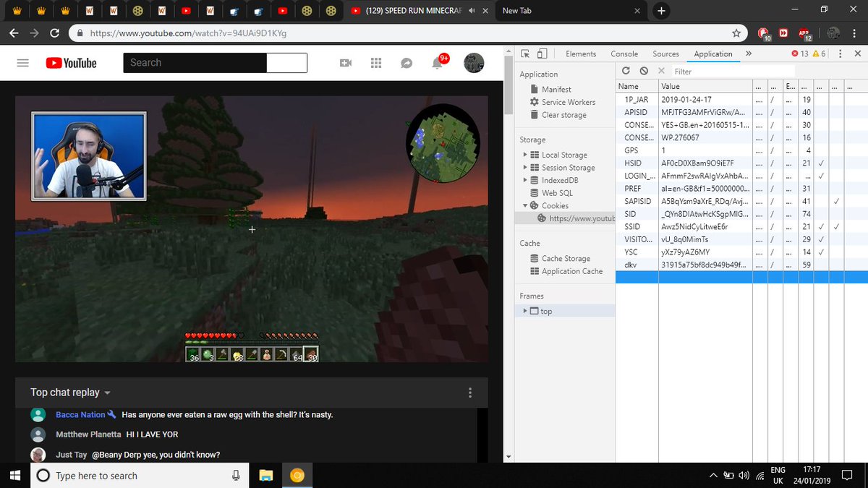
Task: Click the DevTools error count indicator
Action: (800, 53)
